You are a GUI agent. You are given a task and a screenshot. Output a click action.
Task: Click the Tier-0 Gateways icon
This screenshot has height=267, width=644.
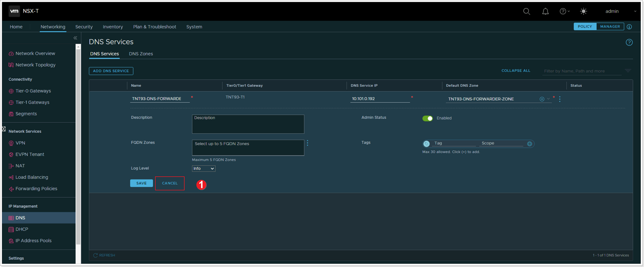11,91
